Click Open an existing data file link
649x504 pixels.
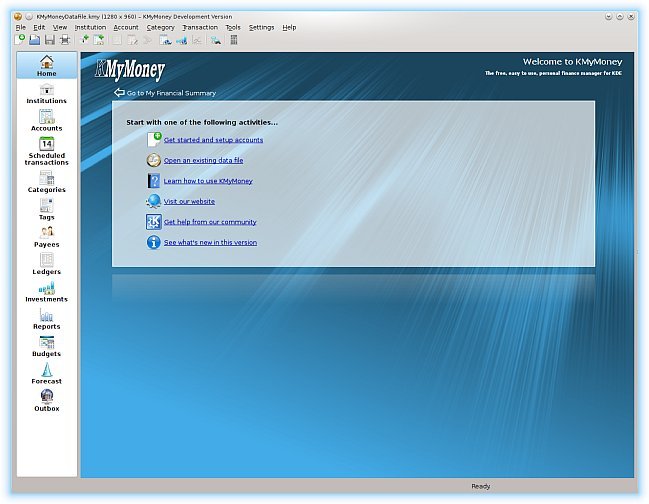coord(203,160)
